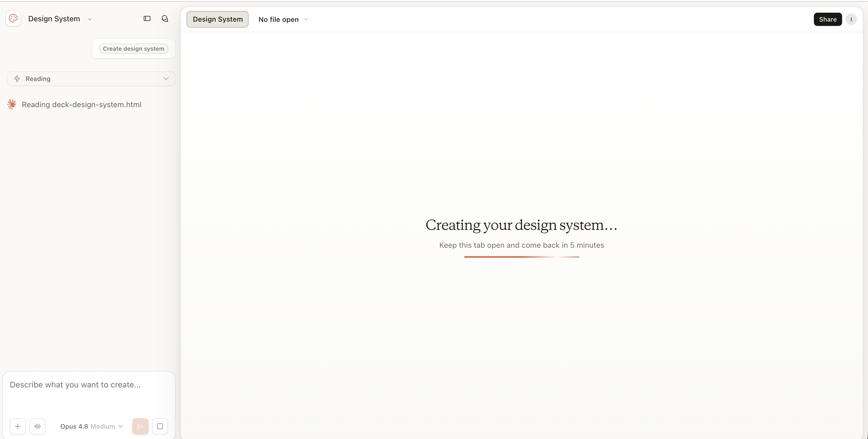Click the orange progress bar
The width and height of the screenshot is (868, 439).
pos(521,257)
